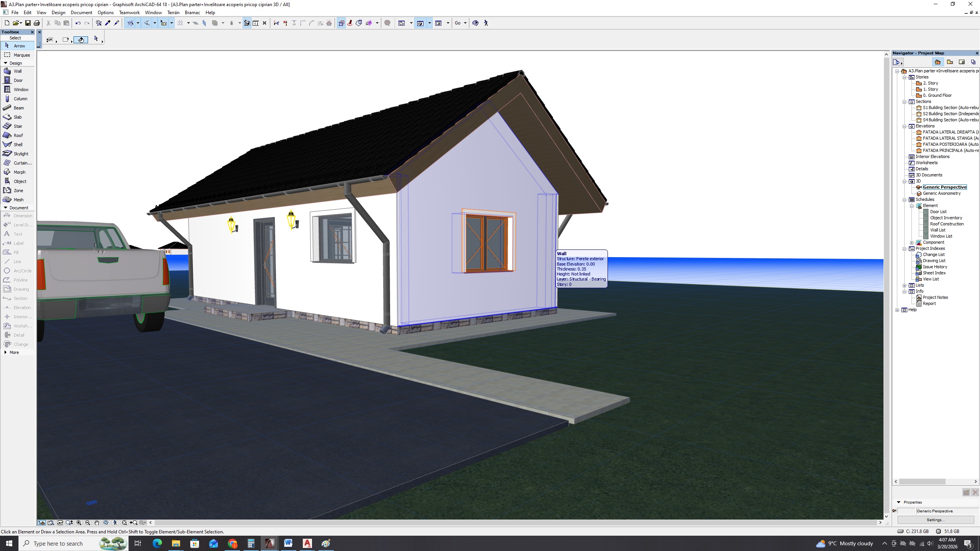This screenshot has width=980, height=551.
Task: Pick the Morph tool
Action: click(19, 172)
